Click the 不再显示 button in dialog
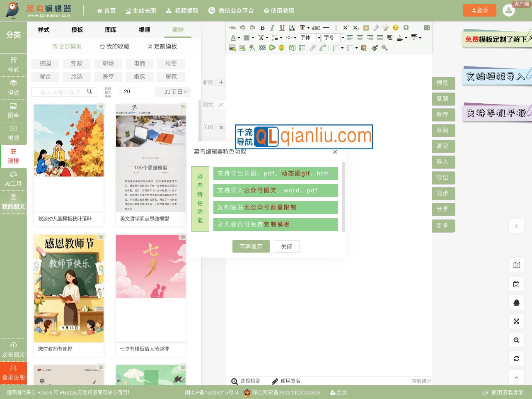This screenshot has height=399, width=532. point(251,246)
